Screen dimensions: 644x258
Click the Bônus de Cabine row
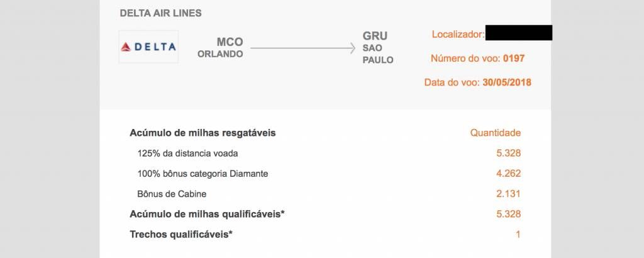pyautogui.click(x=325, y=194)
